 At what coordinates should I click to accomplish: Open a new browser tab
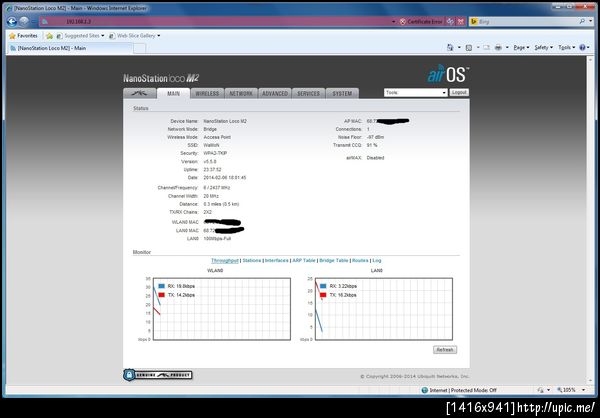[139, 48]
